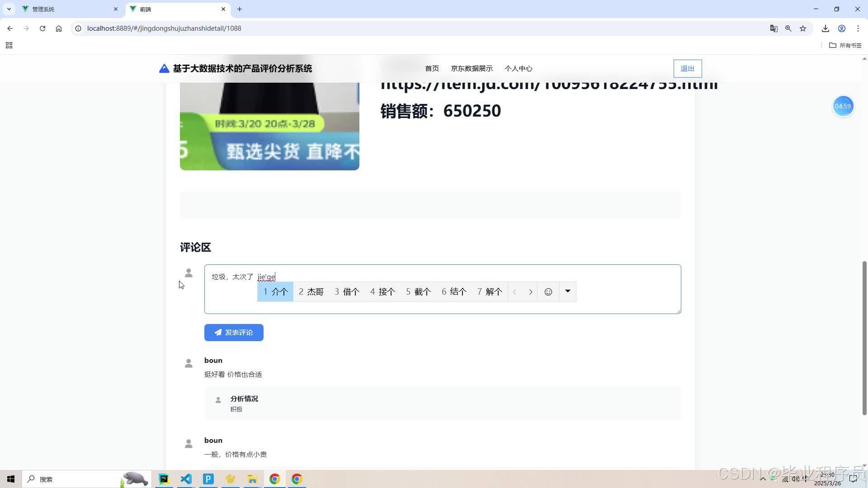The height and width of the screenshot is (488, 868).
Task: Close the 前端 tab
Action: click(223, 9)
